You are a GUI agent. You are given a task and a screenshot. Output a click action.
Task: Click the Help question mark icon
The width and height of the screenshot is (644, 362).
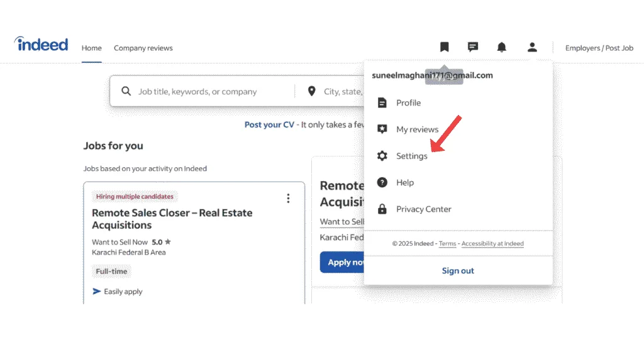(382, 182)
